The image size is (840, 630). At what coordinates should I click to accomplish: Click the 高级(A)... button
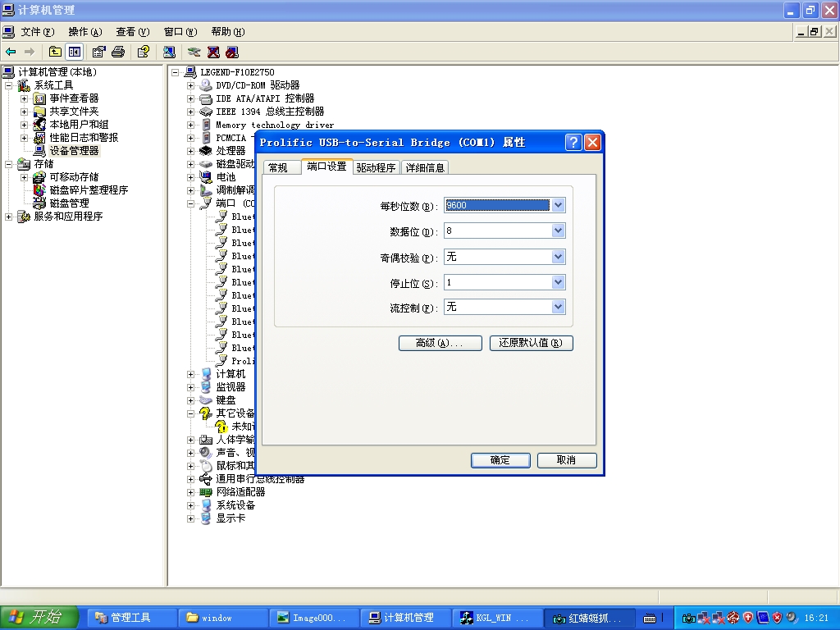click(441, 343)
